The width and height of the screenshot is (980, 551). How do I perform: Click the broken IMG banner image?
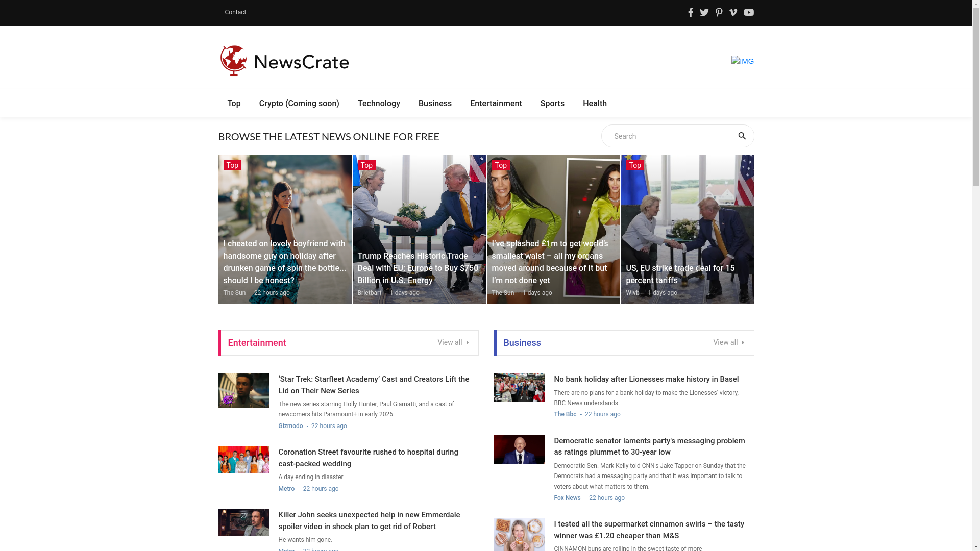tap(743, 61)
